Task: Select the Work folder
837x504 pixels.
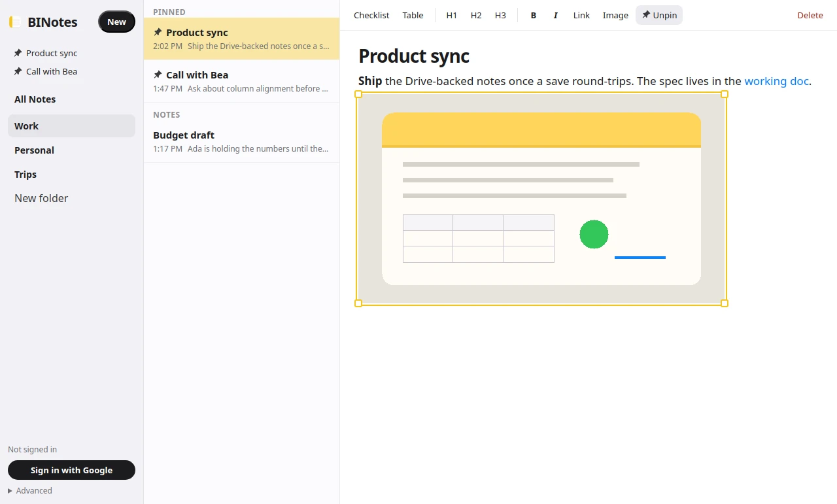Action: coord(71,126)
